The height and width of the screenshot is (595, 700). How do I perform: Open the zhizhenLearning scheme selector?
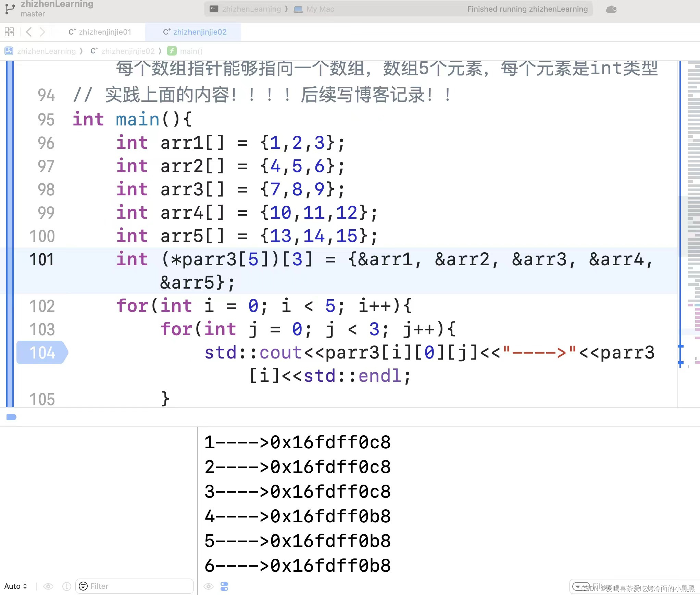click(x=252, y=9)
